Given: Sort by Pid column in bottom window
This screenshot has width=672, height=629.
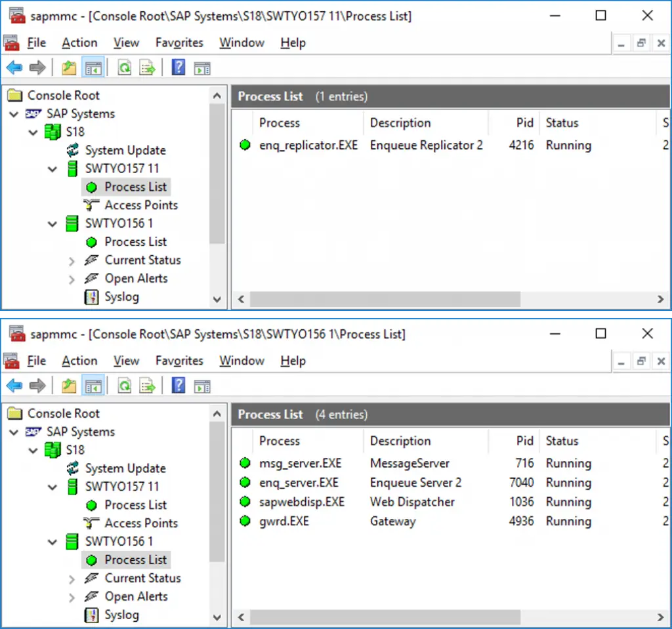Looking at the screenshot, I should point(514,441).
